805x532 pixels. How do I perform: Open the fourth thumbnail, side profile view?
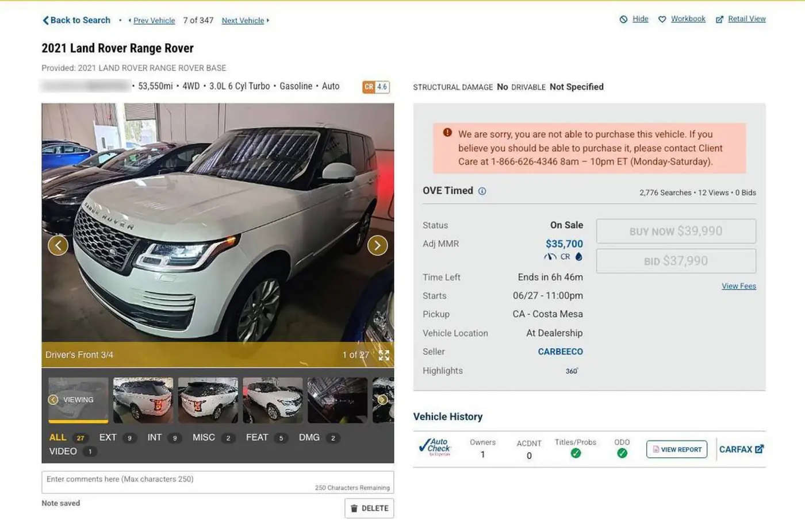[x=273, y=400]
